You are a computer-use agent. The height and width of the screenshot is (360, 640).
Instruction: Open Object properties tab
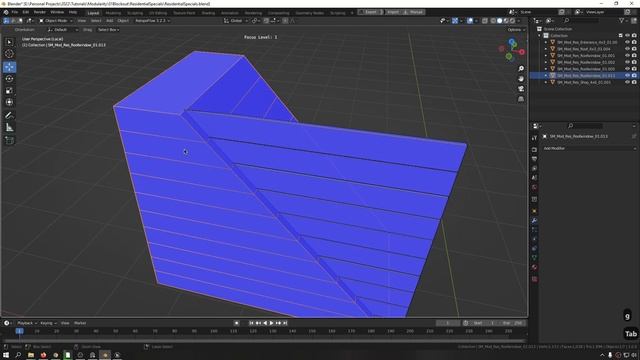[x=534, y=211]
